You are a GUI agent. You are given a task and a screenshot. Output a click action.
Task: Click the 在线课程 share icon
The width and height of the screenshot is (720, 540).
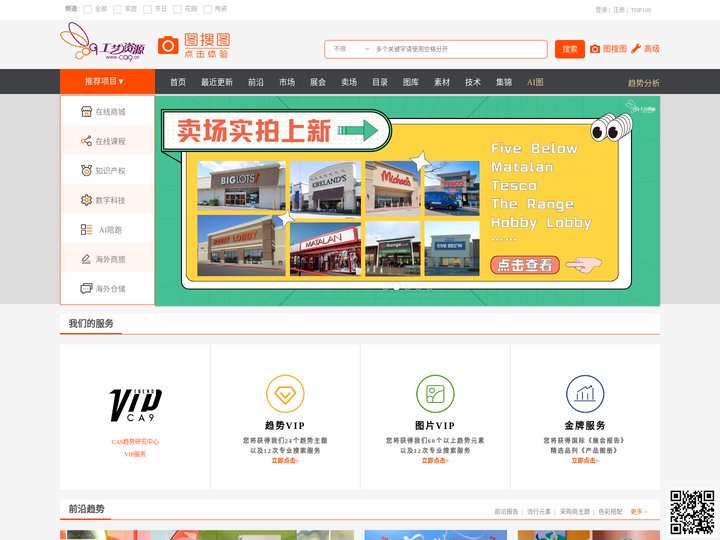click(x=86, y=141)
